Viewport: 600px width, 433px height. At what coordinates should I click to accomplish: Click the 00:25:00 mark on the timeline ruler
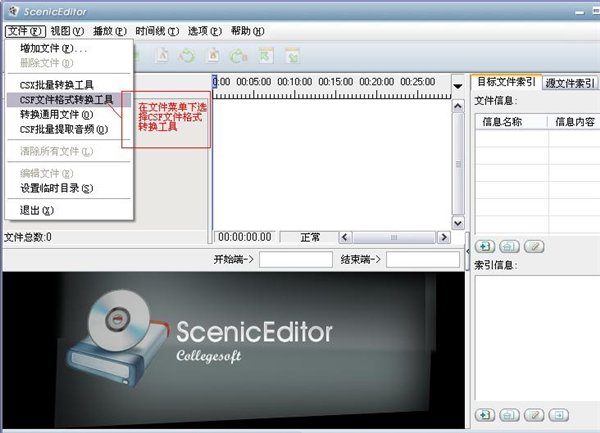click(417, 82)
